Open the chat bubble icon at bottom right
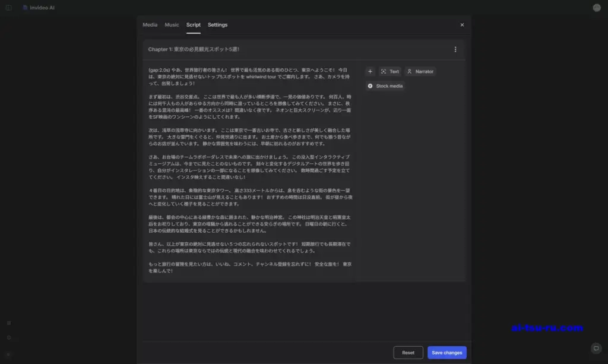This screenshot has width=608, height=364. [596, 348]
